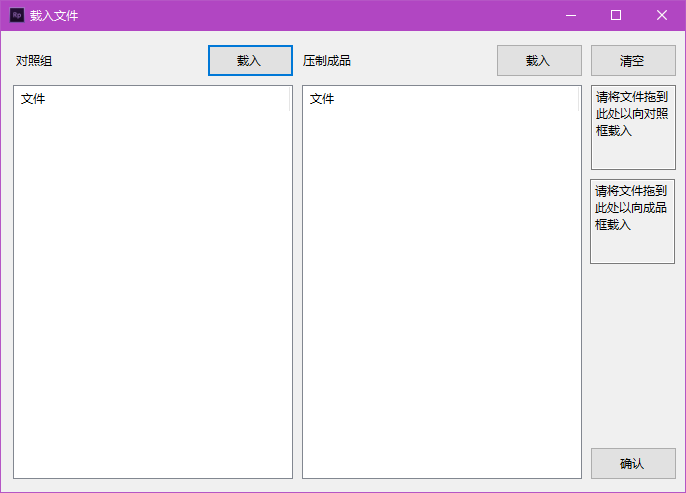The height and width of the screenshot is (493, 686).
Task: Confirm with the 确认 button
Action: 632,464
